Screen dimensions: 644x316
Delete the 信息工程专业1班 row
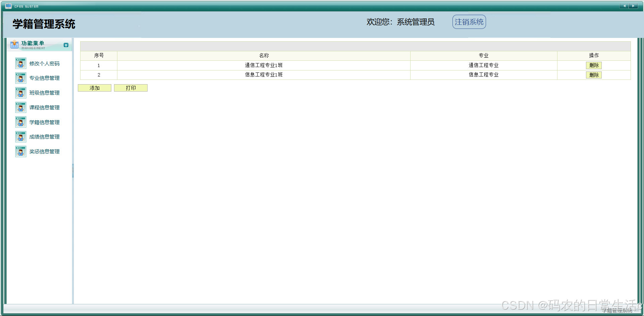pyautogui.click(x=594, y=75)
